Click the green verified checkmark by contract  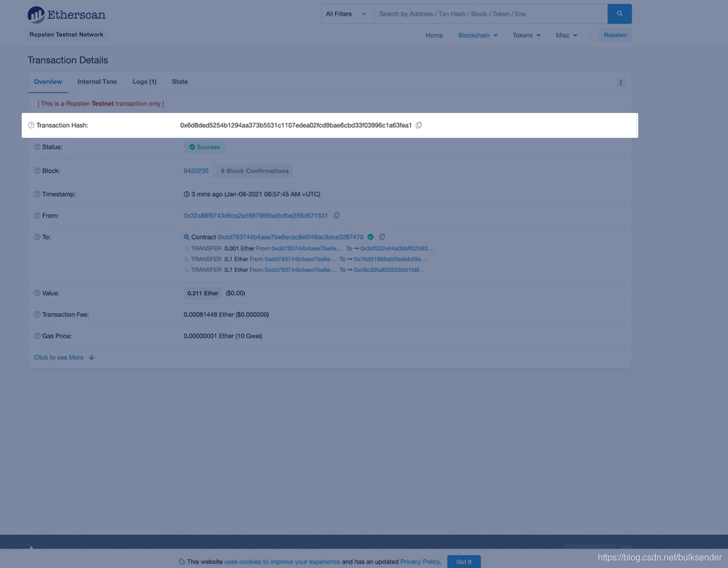click(370, 237)
